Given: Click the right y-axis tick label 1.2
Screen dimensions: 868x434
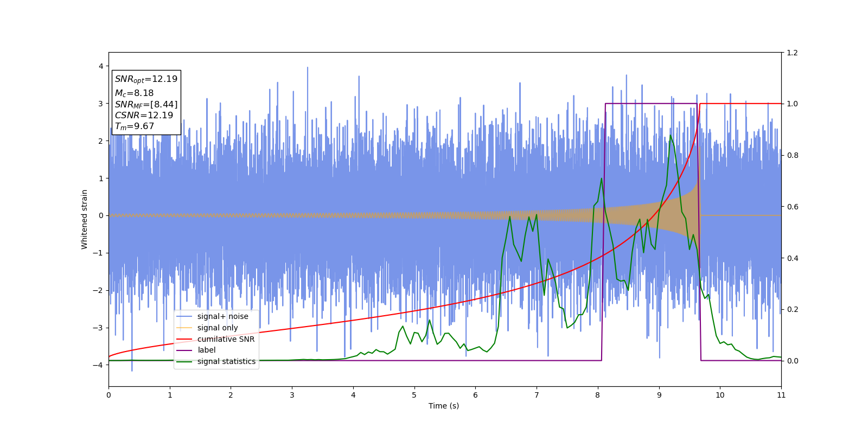Looking at the screenshot, I should click(x=792, y=53).
